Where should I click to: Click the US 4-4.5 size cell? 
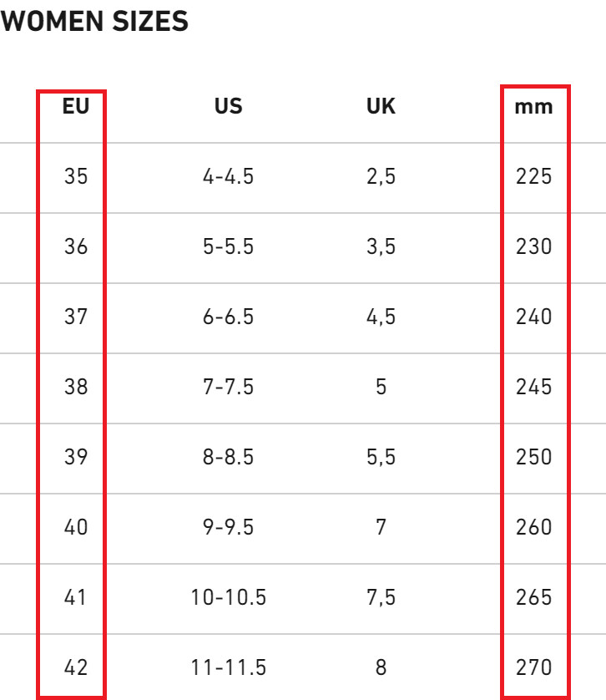[228, 177]
